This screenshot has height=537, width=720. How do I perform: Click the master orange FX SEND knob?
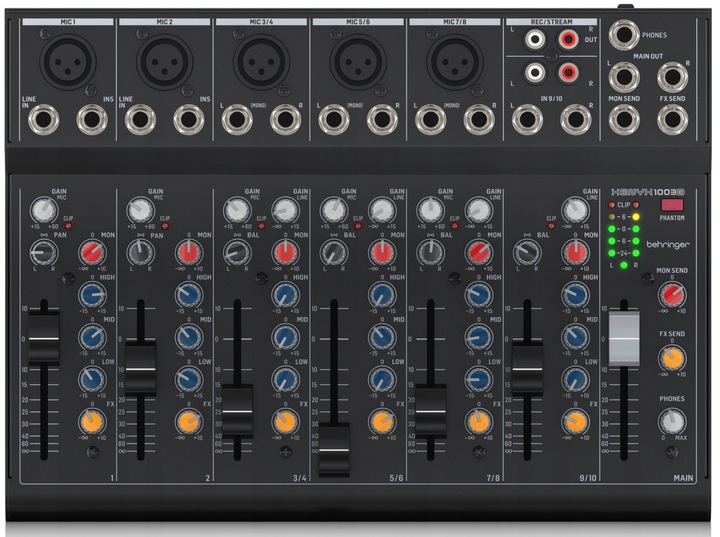click(672, 358)
